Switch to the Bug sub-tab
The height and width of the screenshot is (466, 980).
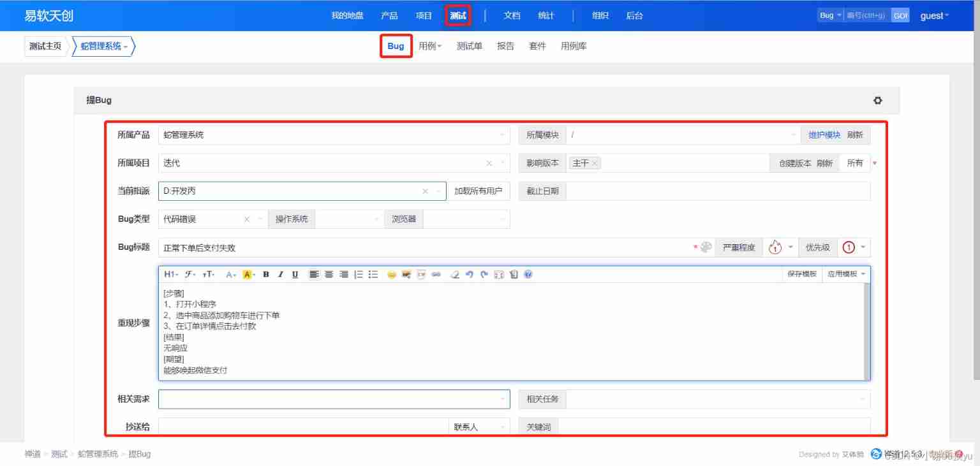[x=396, y=46]
